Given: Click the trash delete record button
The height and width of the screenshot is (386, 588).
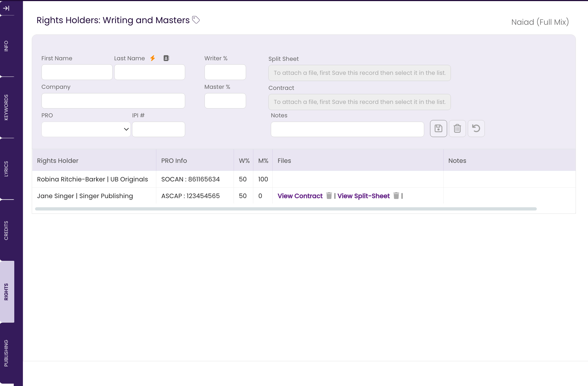Looking at the screenshot, I should point(457,129).
